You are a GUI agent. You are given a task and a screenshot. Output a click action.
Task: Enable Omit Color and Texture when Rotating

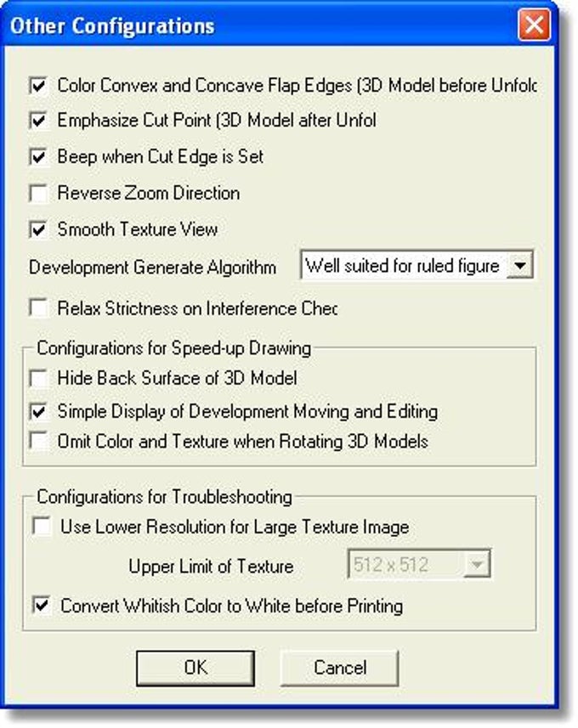38,441
